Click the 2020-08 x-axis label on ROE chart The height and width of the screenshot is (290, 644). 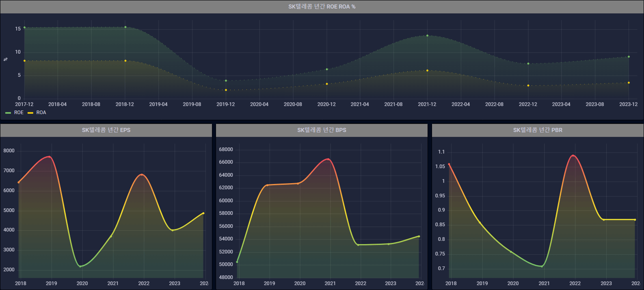tap(293, 105)
